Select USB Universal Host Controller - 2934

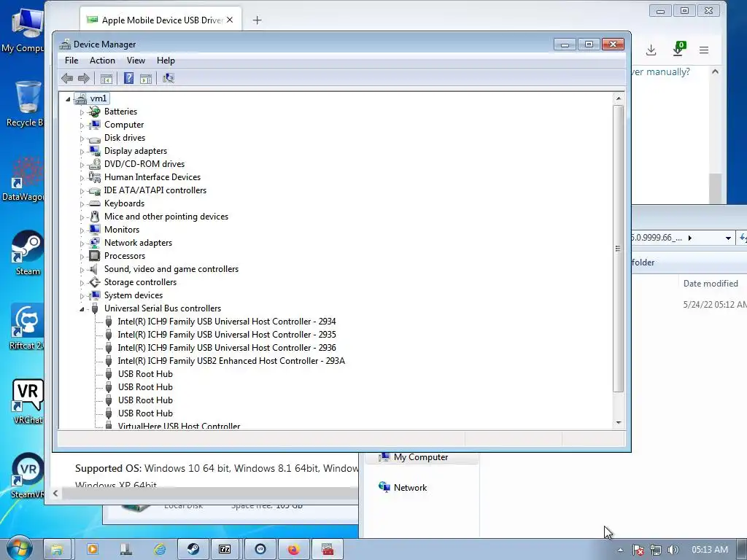(x=227, y=322)
